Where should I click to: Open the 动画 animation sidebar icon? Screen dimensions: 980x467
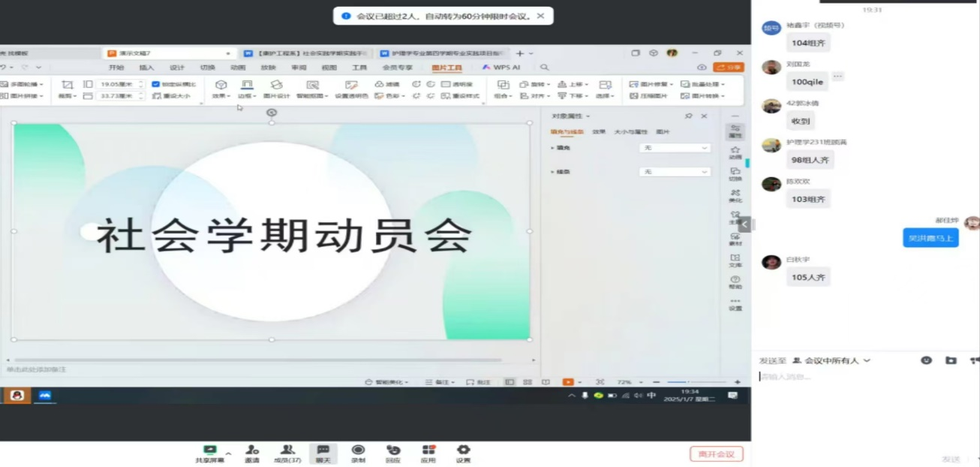(735, 152)
